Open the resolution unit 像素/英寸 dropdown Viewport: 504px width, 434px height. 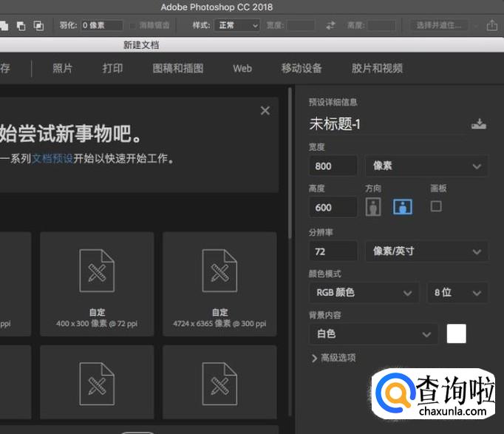coord(426,251)
